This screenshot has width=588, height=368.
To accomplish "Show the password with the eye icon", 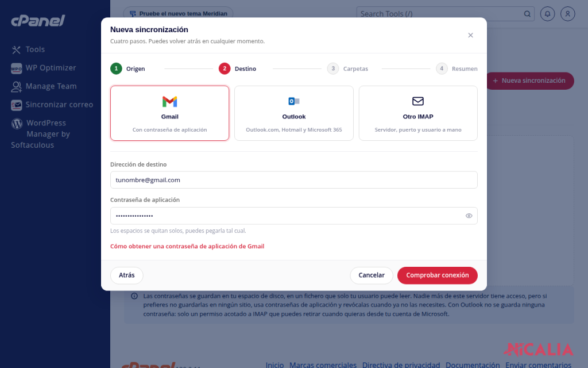I will pos(469,216).
